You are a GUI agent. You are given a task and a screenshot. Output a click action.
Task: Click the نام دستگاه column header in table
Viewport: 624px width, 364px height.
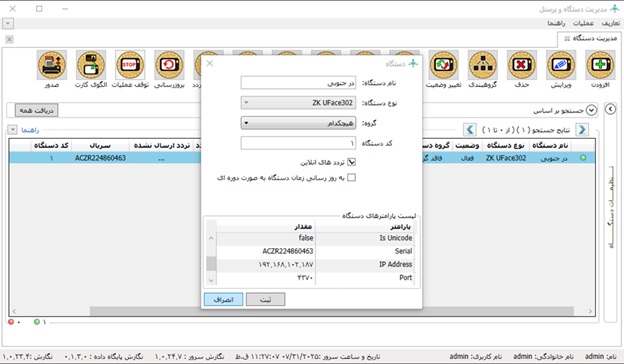tap(550, 146)
